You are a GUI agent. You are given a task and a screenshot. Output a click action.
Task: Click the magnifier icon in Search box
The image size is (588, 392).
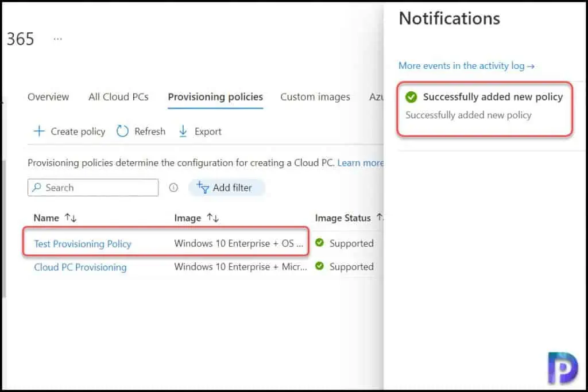[x=37, y=187]
